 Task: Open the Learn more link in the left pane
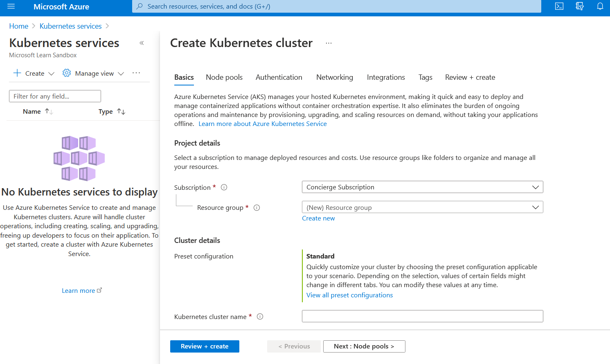[x=78, y=290]
